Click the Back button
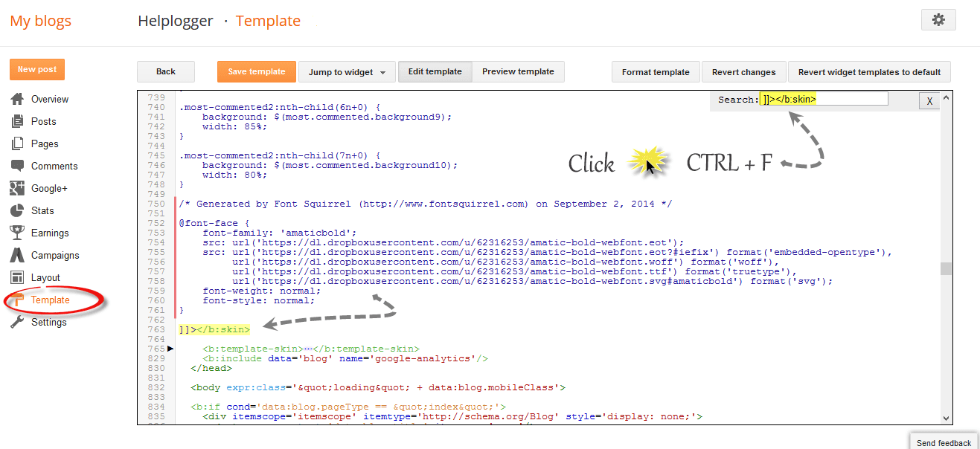The image size is (980, 449). coord(166,71)
